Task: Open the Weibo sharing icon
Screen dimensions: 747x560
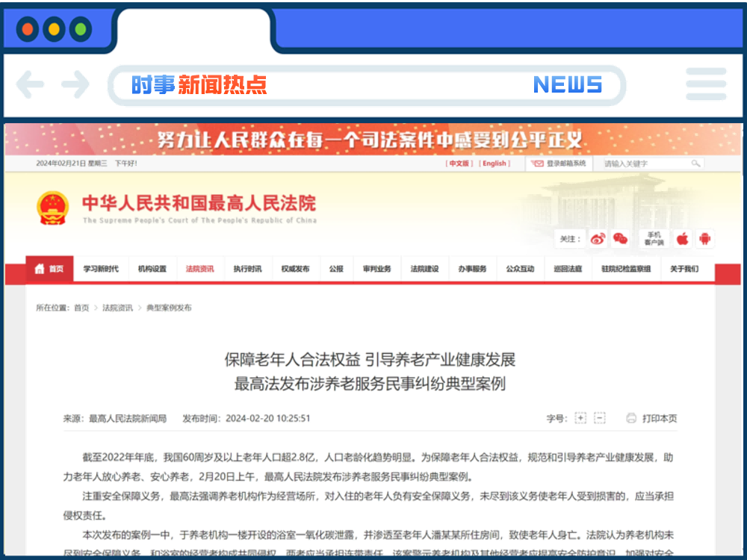Action: click(598, 239)
